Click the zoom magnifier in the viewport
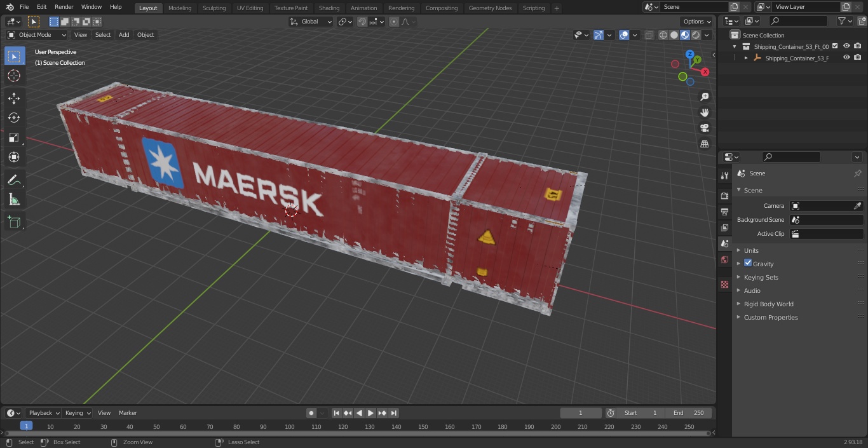The height and width of the screenshot is (448, 868). [704, 97]
